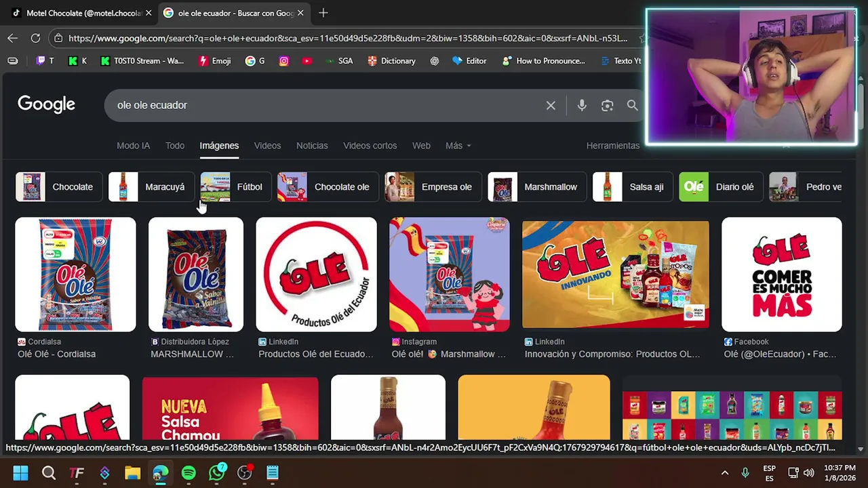
Task: Filter images by Maracuyá chip
Action: pyautogui.click(x=151, y=187)
